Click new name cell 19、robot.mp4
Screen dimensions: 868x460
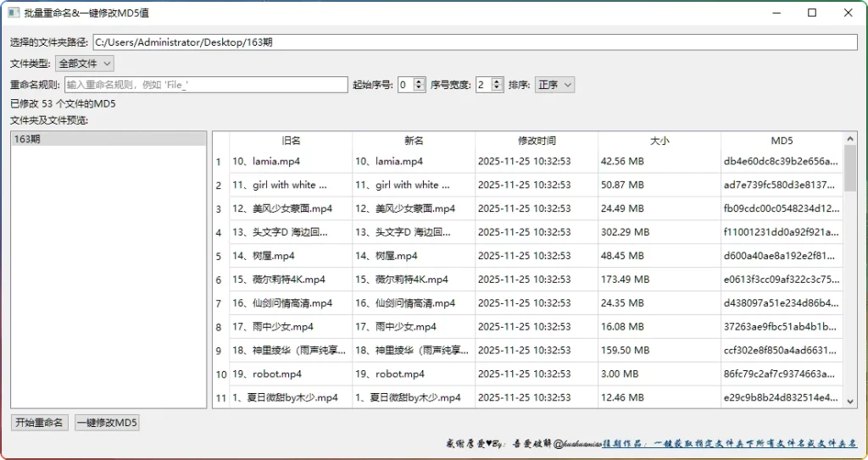tap(414, 374)
